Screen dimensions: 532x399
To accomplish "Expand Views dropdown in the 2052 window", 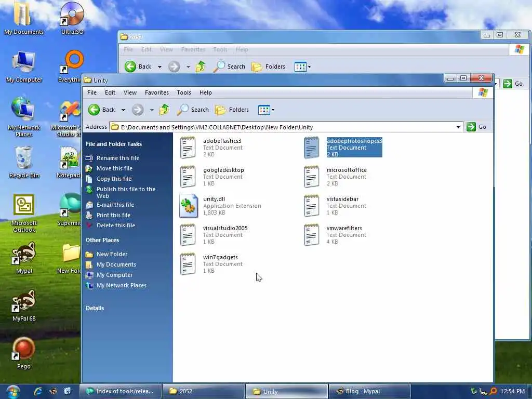I will pyautogui.click(x=309, y=67).
